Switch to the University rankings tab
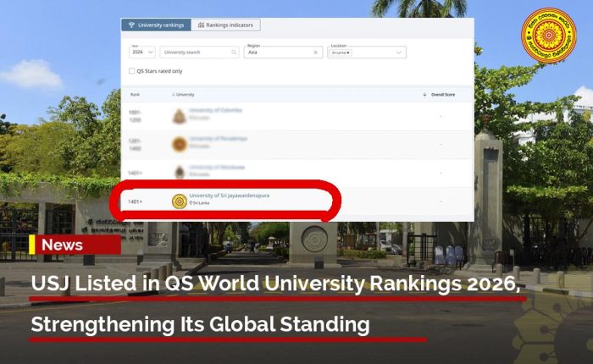 pyautogui.click(x=156, y=25)
